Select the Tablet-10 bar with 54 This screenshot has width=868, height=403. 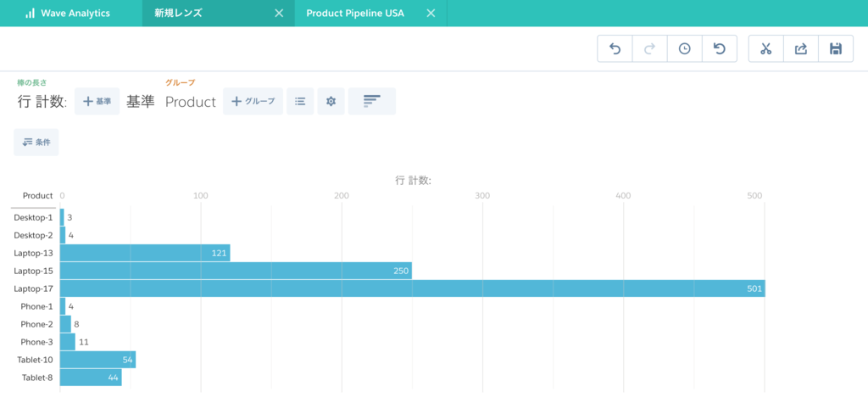tap(97, 360)
